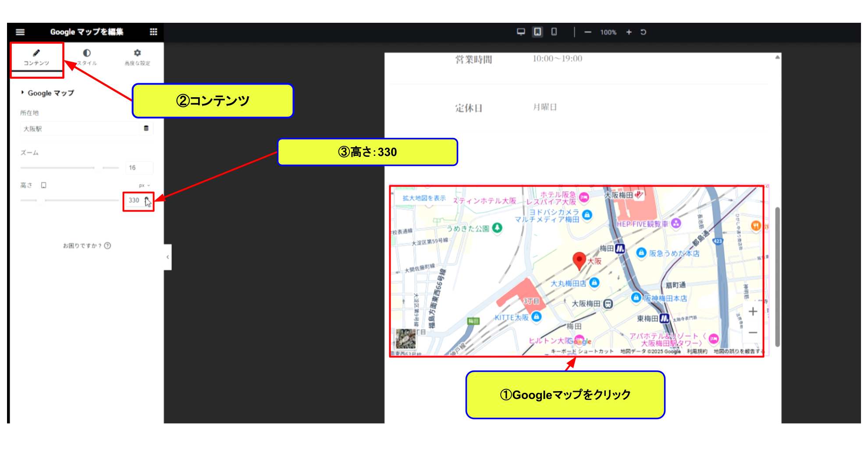
Task: Click the 10:00〜19:00 hours text
Action: pos(557,59)
